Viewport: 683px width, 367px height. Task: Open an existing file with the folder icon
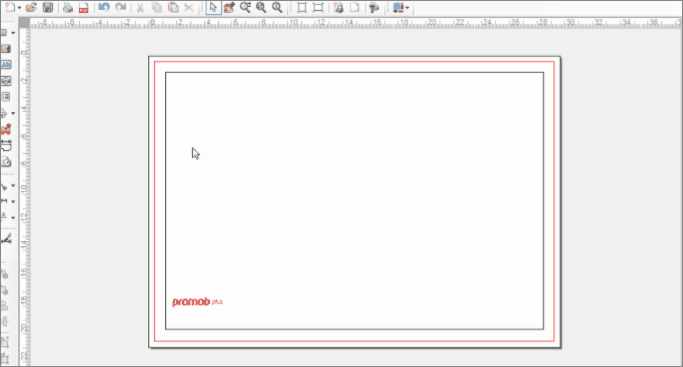[x=31, y=7]
